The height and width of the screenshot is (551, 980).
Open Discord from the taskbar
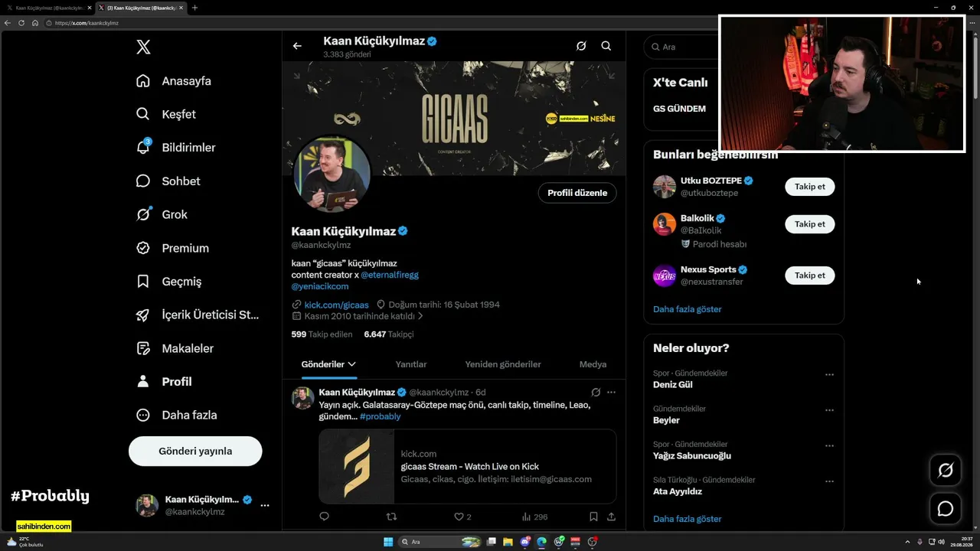[525, 542]
